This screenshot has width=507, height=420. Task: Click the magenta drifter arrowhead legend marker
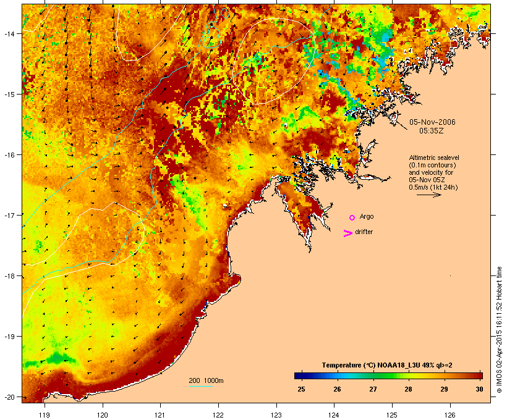click(x=347, y=233)
